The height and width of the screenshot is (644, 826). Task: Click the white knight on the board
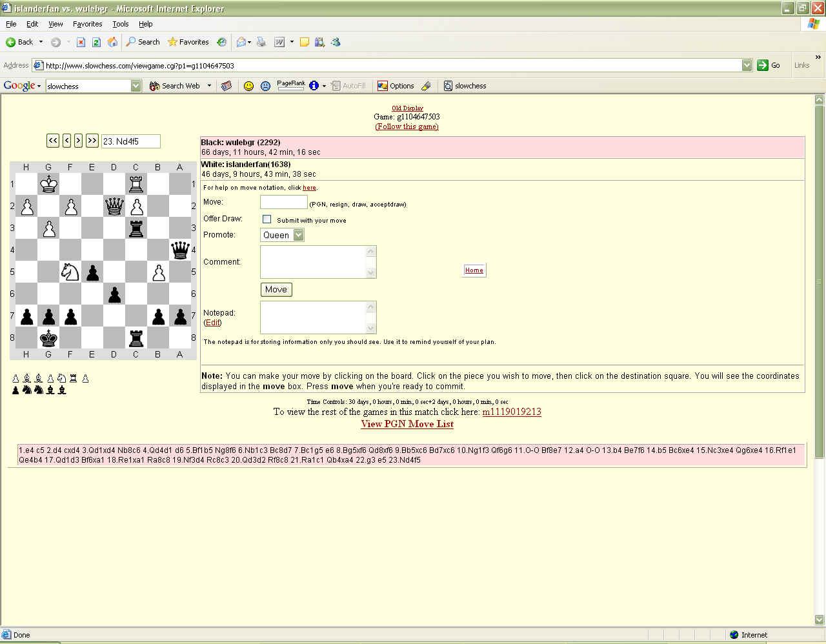(x=70, y=272)
